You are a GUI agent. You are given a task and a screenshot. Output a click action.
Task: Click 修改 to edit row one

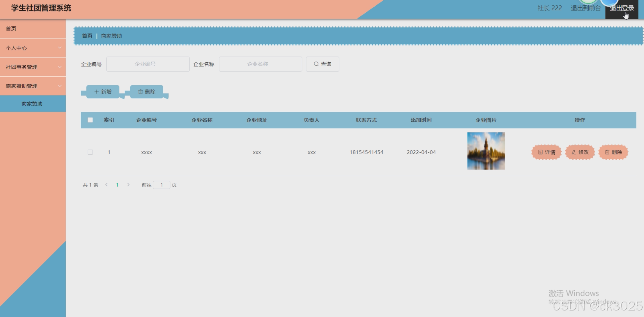point(580,152)
